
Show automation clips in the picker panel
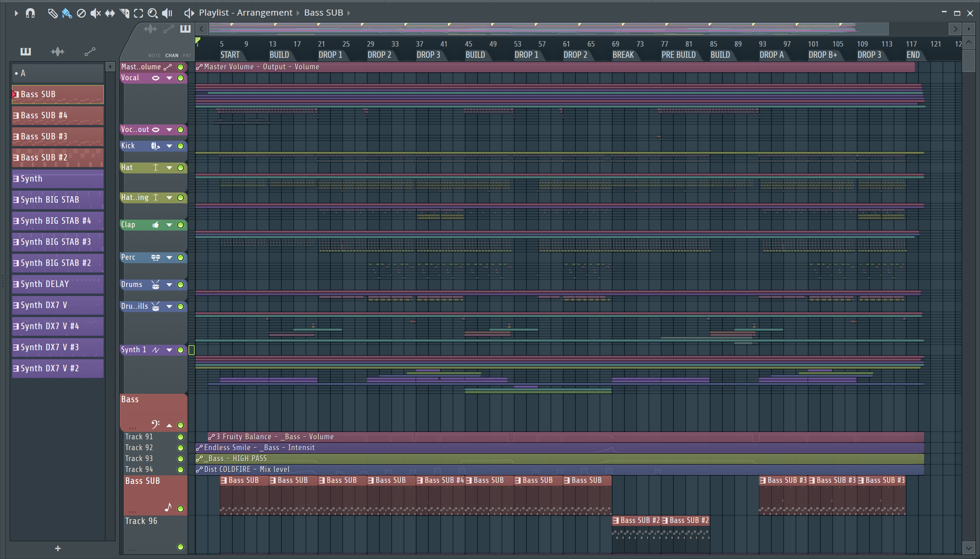[90, 51]
